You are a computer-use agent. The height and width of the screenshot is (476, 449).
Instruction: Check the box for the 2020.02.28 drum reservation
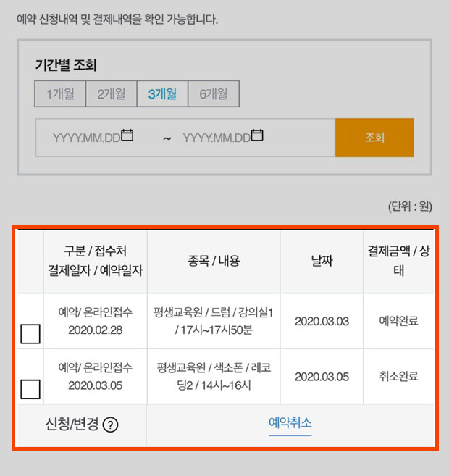click(x=30, y=333)
